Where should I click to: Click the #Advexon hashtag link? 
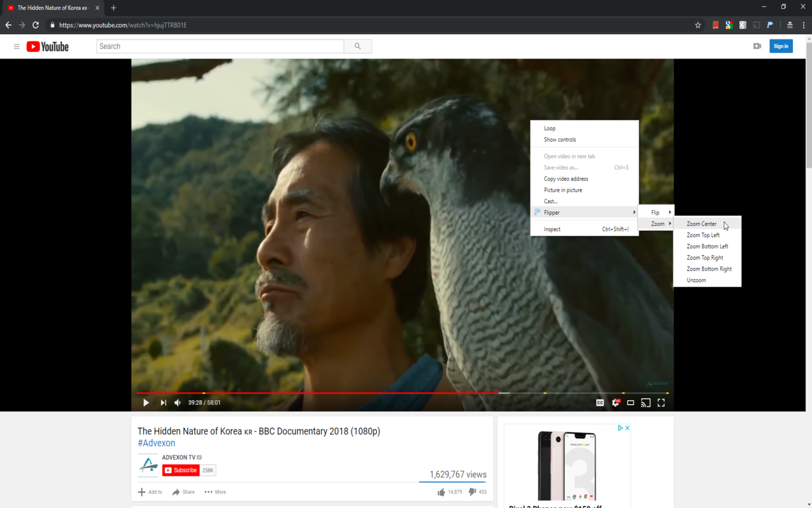[156, 443]
